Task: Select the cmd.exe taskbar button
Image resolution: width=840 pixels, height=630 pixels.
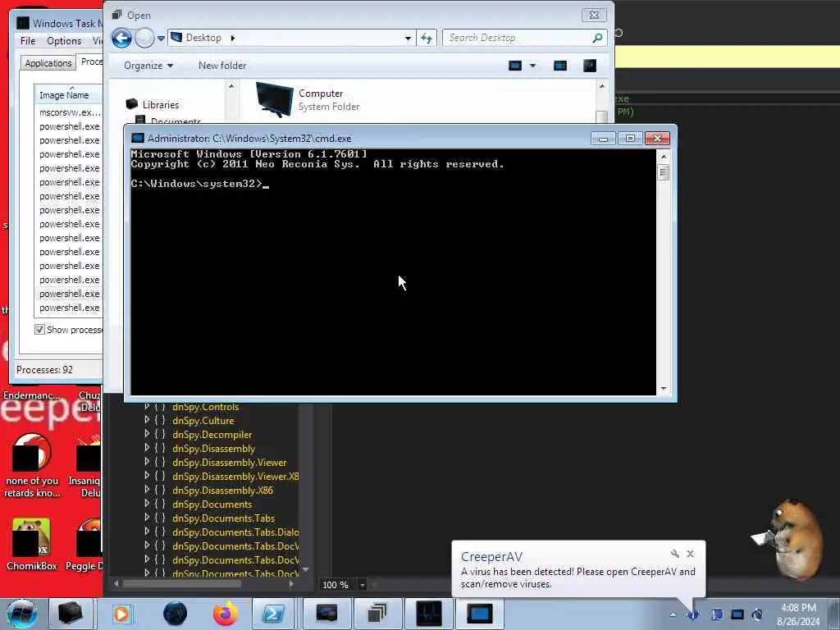Action: click(x=479, y=614)
